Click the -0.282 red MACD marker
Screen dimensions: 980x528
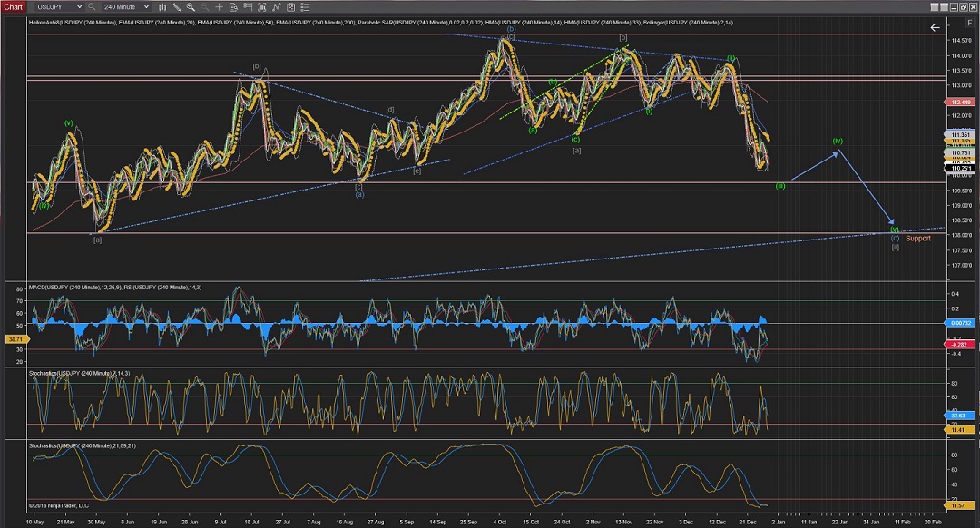click(x=961, y=345)
